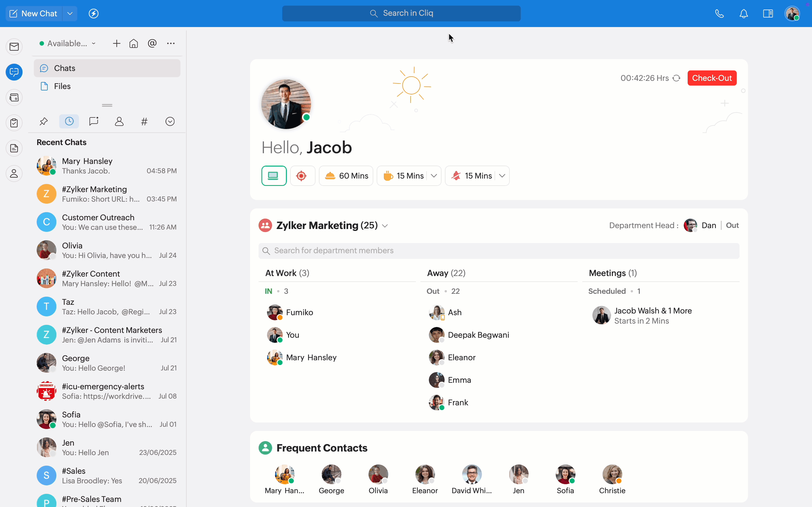Click the red Check-Out button
This screenshot has height=507, width=812.
[712, 78]
